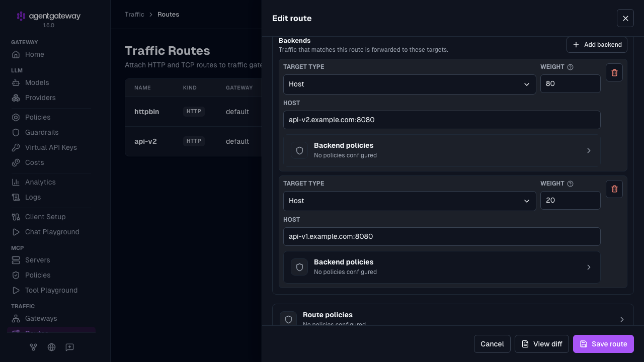Close the Edit route panel
Screen dimensions: 644x362
tap(625, 18)
